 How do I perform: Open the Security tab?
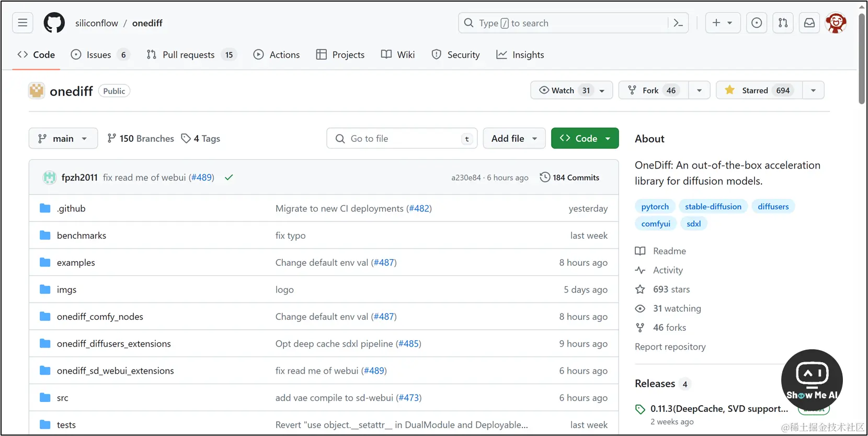pyautogui.click(x=455, y=54)
